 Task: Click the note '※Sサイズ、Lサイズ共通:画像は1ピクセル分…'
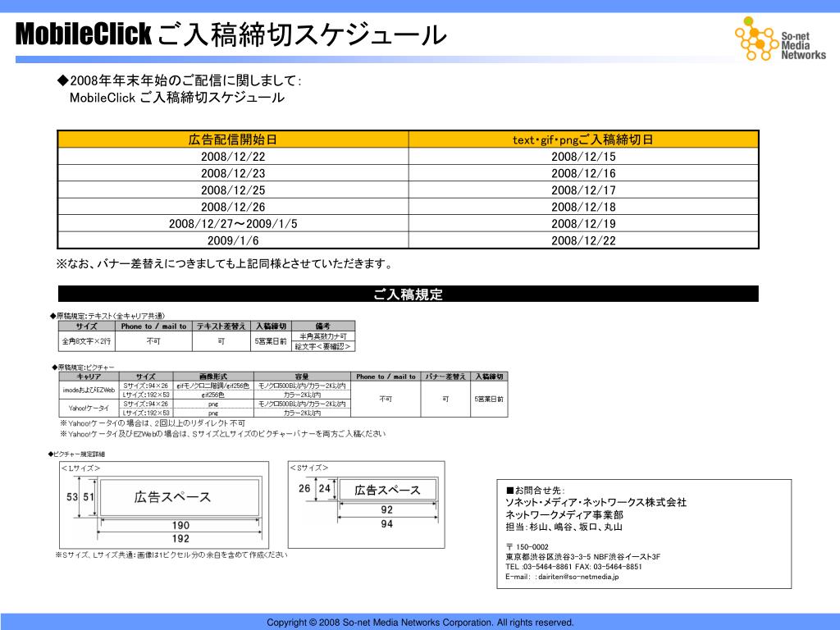click(171, 555)
